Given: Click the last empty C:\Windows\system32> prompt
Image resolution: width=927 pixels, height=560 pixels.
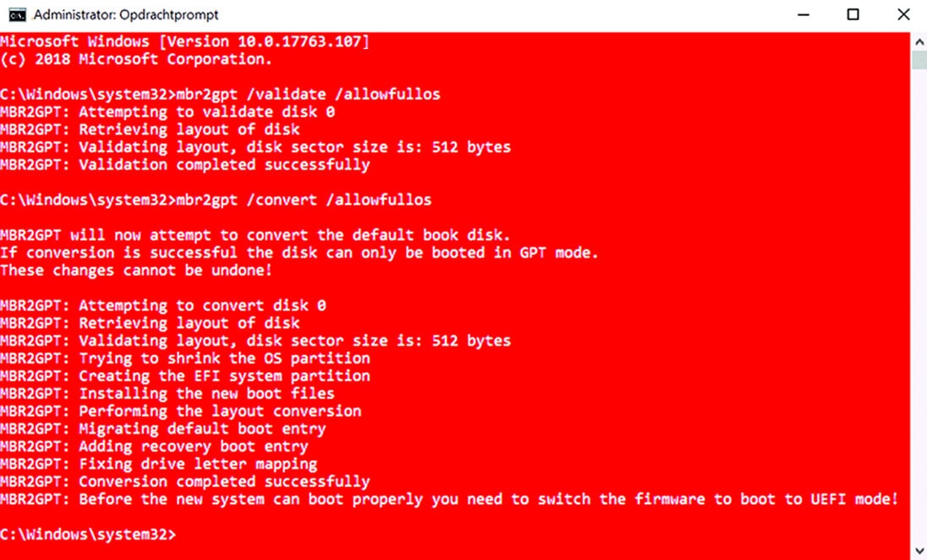Looking at the screenshot, I should coord(88,534).
